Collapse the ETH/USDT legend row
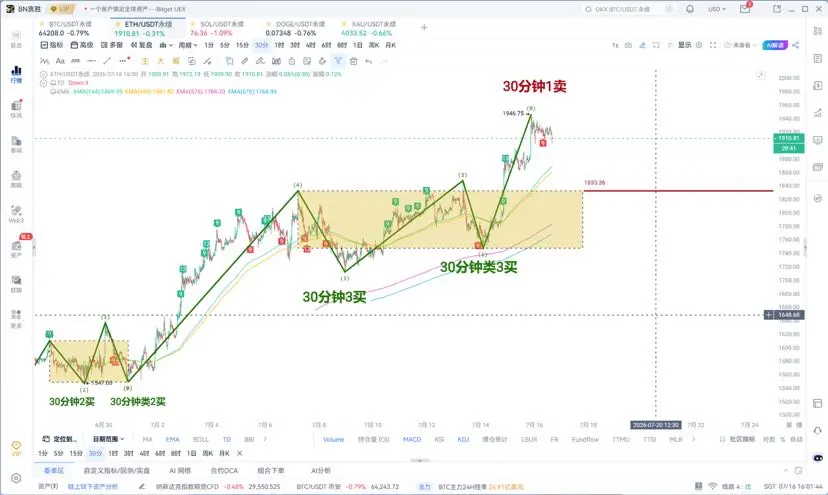828x495 pixels. pyautogui.click(x=44, y=74)
